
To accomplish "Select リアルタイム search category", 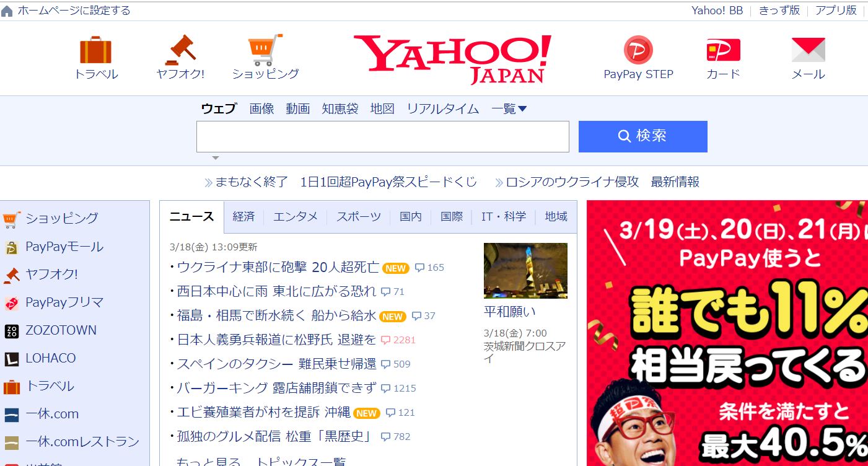I will click(x=443, y=109).
